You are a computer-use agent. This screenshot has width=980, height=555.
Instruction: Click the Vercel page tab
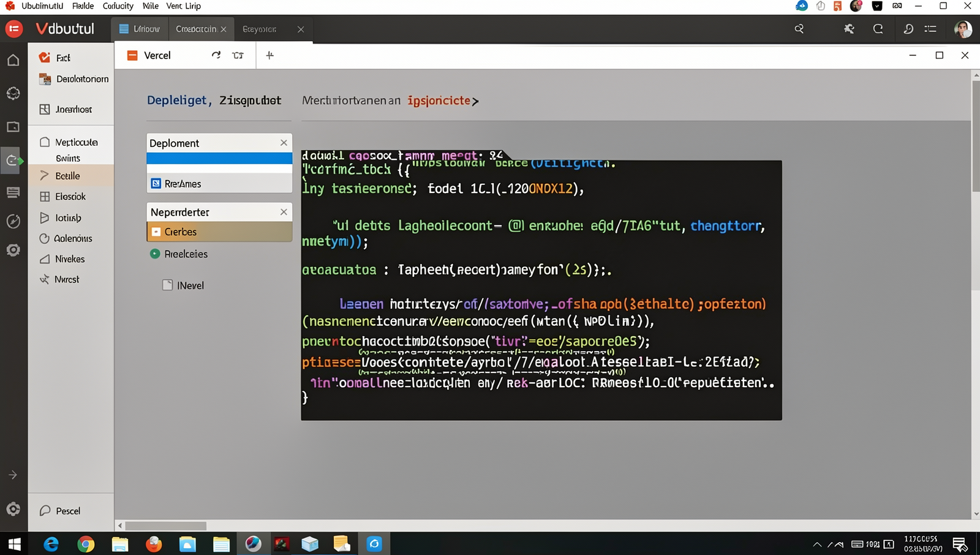point(149,55)
